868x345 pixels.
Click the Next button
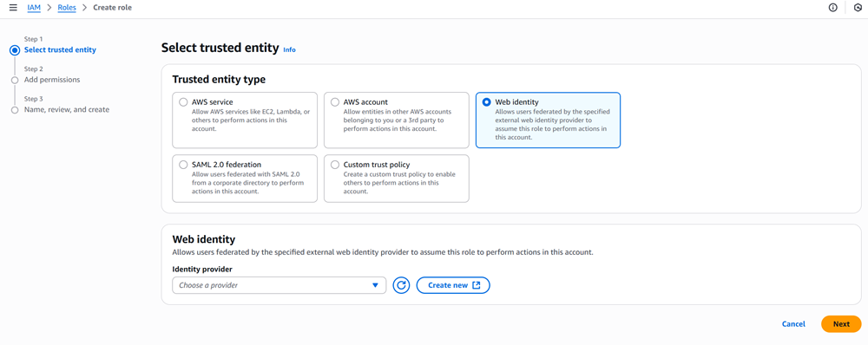click(x=841, y=324)
